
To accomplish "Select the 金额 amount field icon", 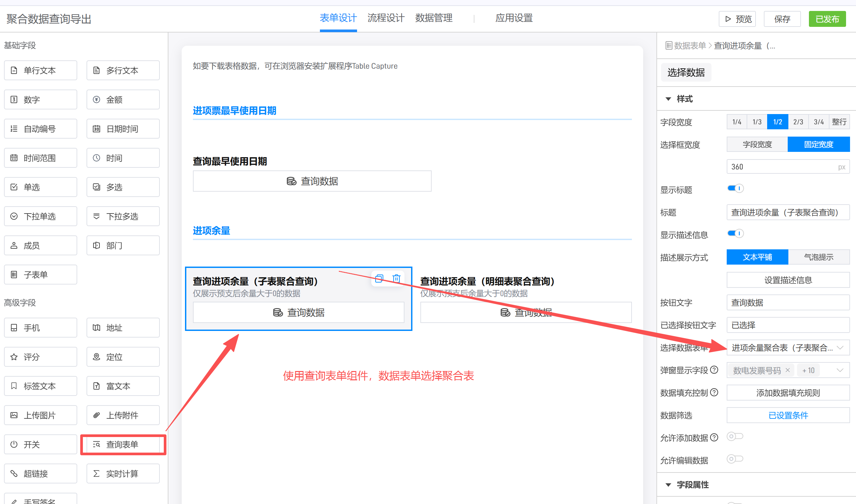I will pos(96,99).
